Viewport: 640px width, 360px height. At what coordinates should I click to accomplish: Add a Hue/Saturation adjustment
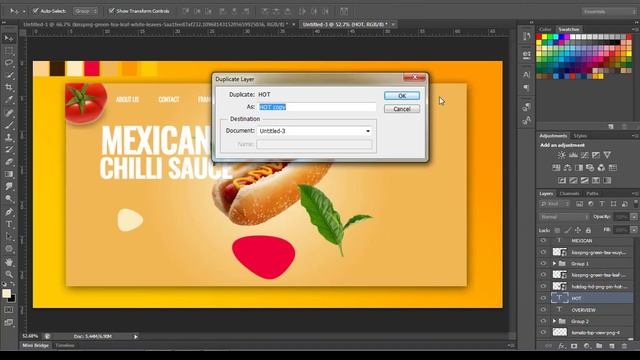pos(556,168)
